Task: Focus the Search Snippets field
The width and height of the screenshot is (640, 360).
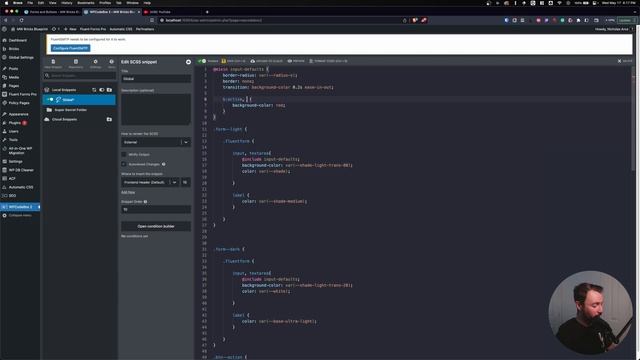Action: point(80,76)
